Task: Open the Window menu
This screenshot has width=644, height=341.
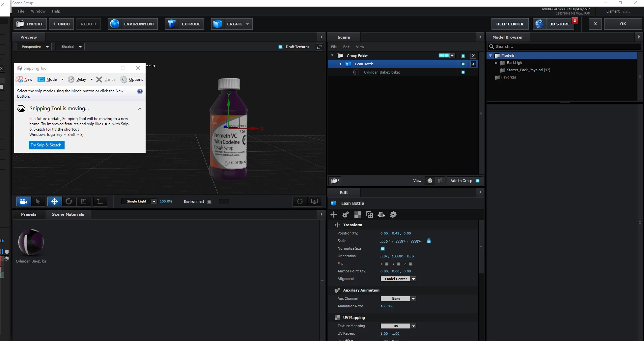Action: point(38,11)
